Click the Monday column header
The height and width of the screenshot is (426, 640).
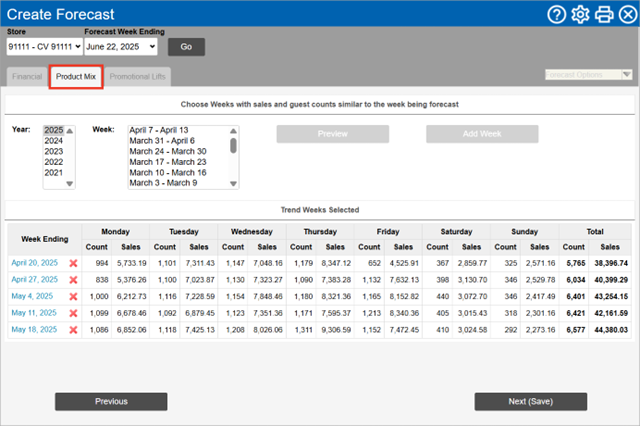(116, 232)
